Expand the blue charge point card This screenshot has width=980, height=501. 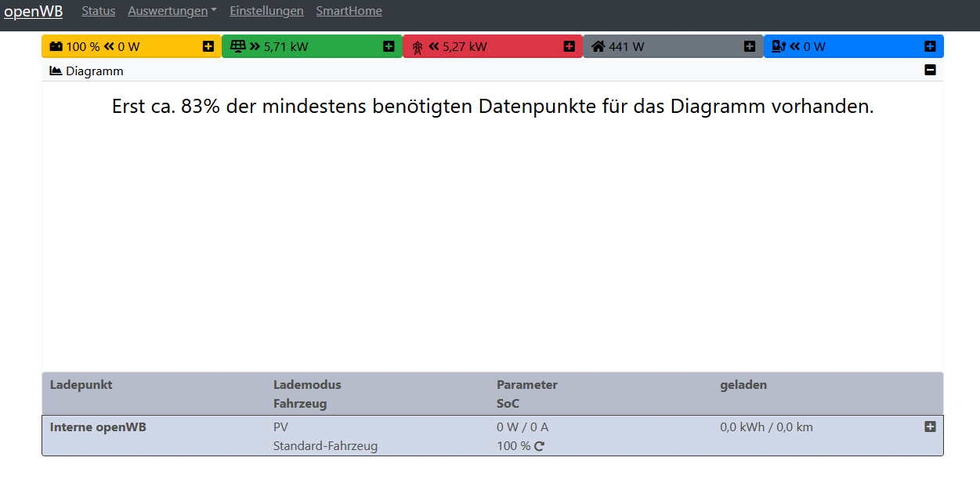point(930,46)
